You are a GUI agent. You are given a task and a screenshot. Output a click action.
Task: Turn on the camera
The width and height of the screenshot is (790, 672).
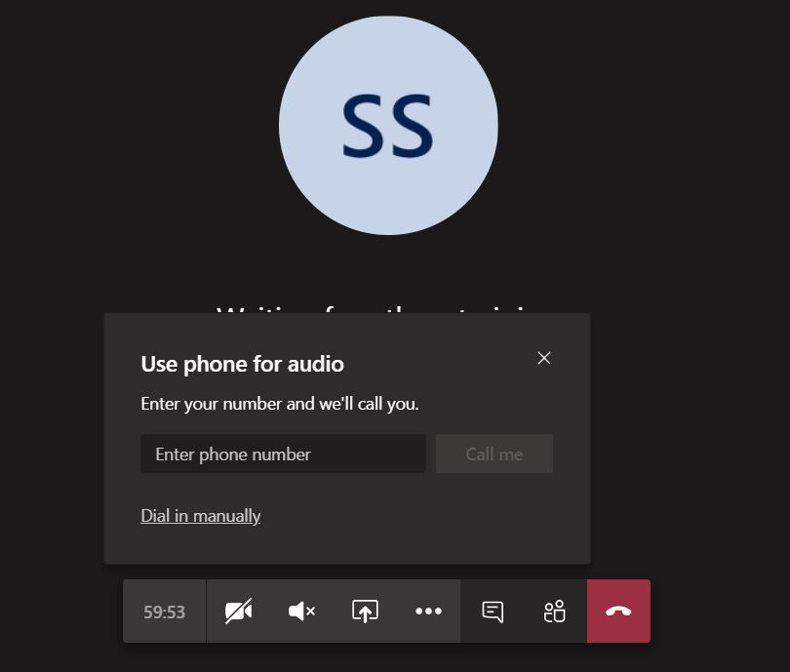coord(238,612)
